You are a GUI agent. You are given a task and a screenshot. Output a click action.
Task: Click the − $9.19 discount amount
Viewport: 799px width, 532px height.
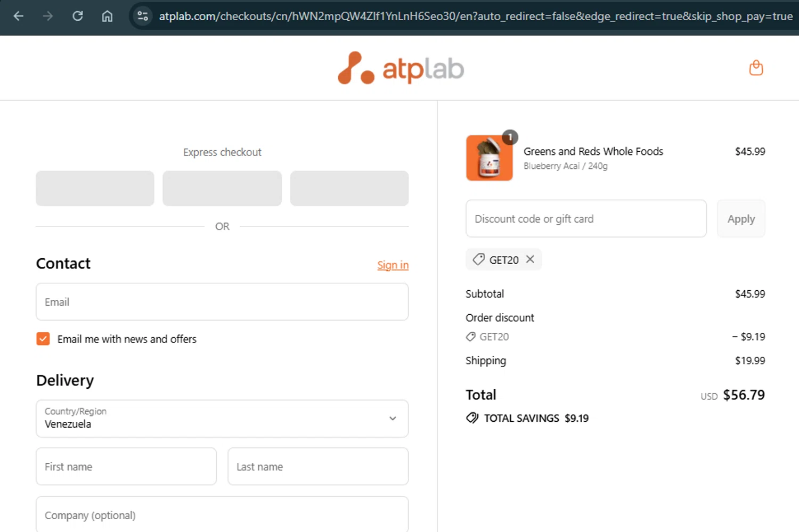point(748,337)
